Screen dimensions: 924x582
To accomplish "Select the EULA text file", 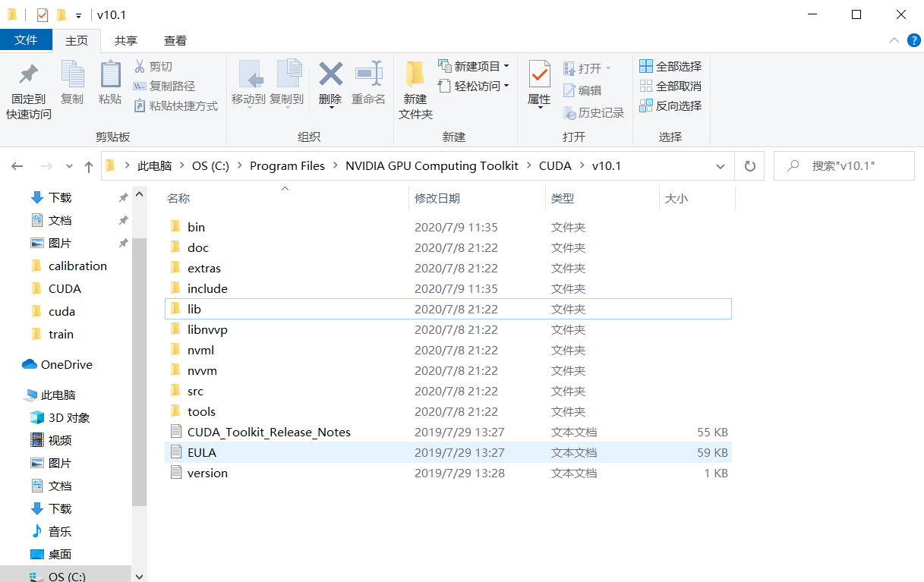I will 202,453.
